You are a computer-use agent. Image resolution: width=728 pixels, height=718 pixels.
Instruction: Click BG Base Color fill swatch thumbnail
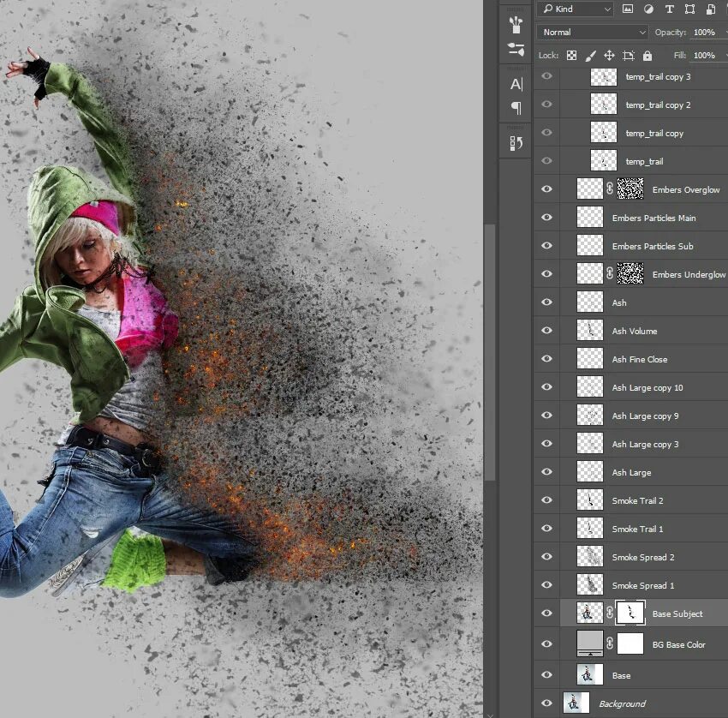(589, 643)
